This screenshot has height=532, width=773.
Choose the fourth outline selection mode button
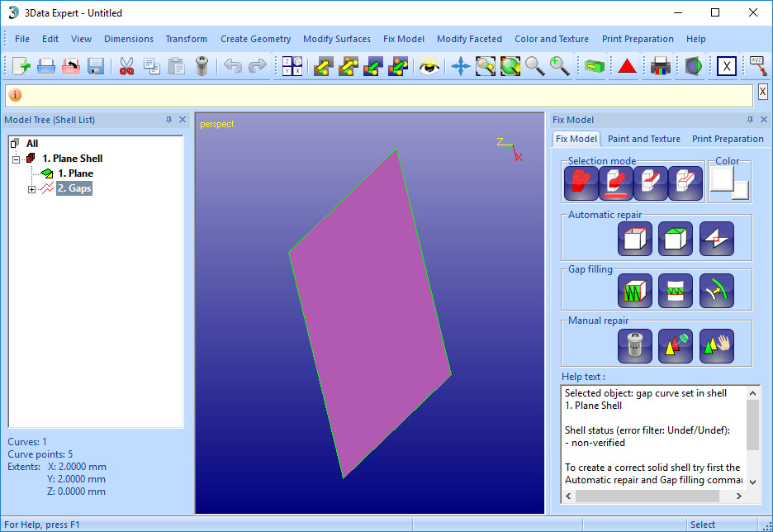click(x=685, y=183)
